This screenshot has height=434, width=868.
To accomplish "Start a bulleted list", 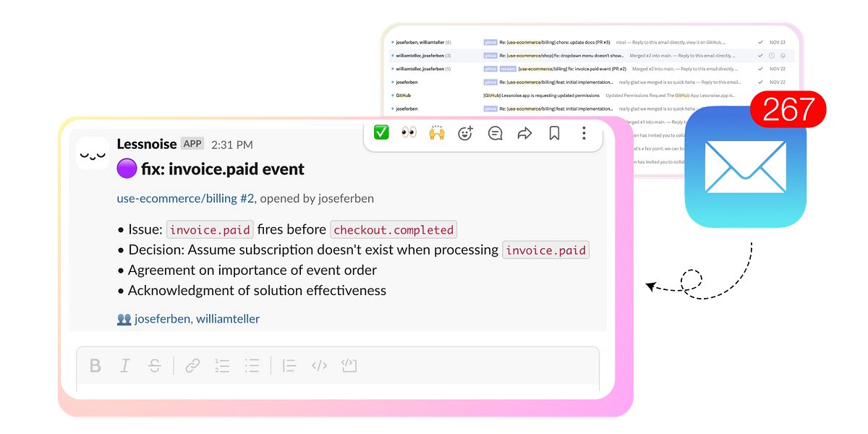I will tap(252, 365).
